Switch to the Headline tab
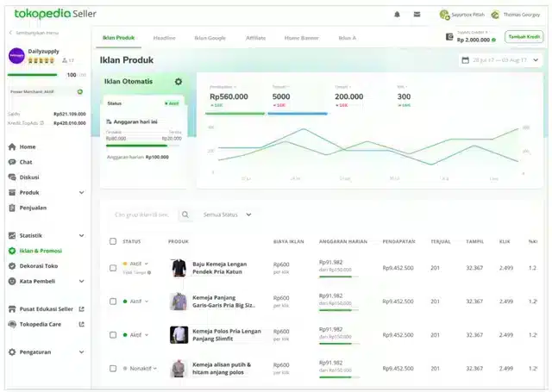The image size is (552, 392). 165,38
